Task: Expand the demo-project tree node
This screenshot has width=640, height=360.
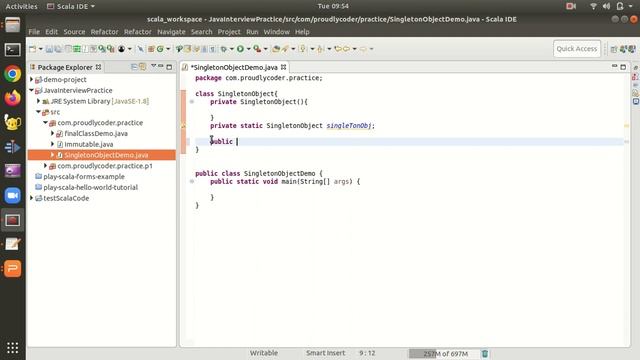Action: click(x=31, y=80)
